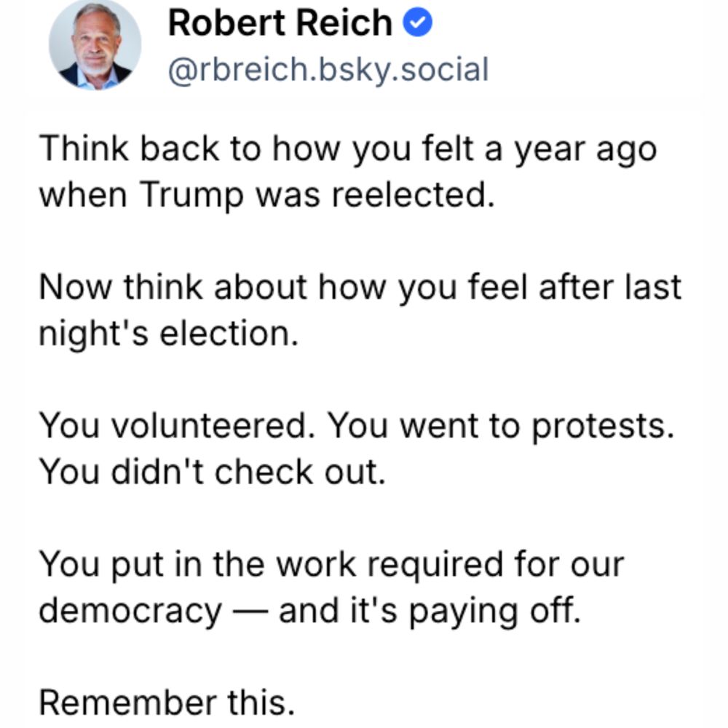This screenshot has height=728, width=728.
Task: Click the word 'Trump' in the post
Action: coord(191,194)
